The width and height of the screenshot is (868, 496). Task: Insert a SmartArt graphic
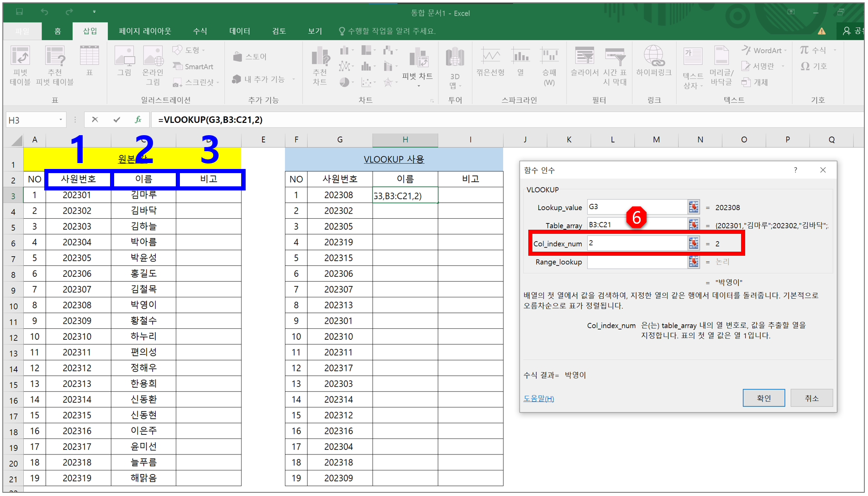coord(193,66)
